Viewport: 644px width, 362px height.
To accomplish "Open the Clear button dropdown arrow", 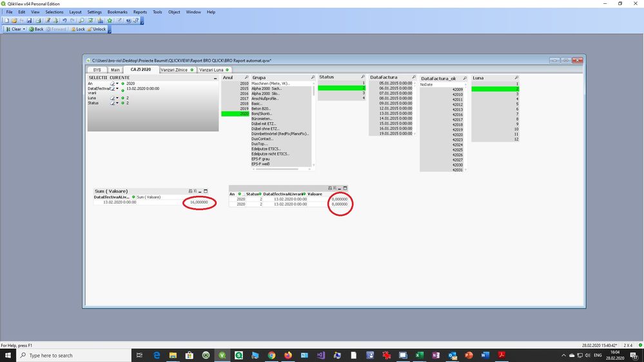I will [24, 29].
